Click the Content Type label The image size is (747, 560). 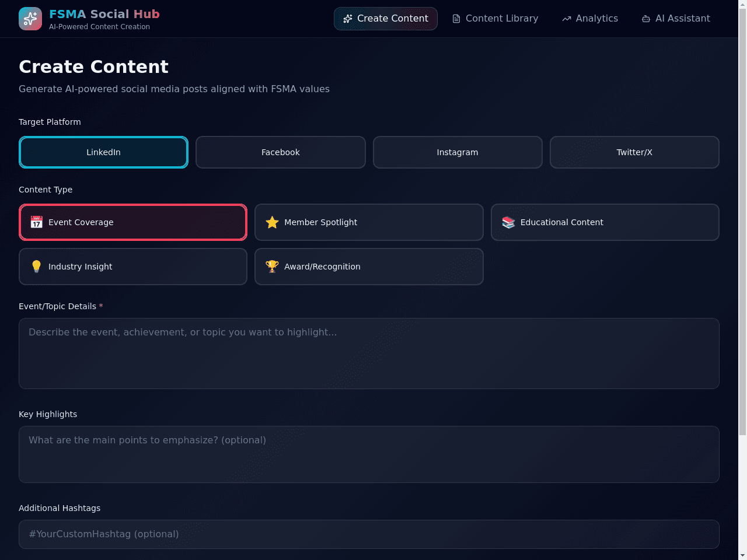point(46,190)
